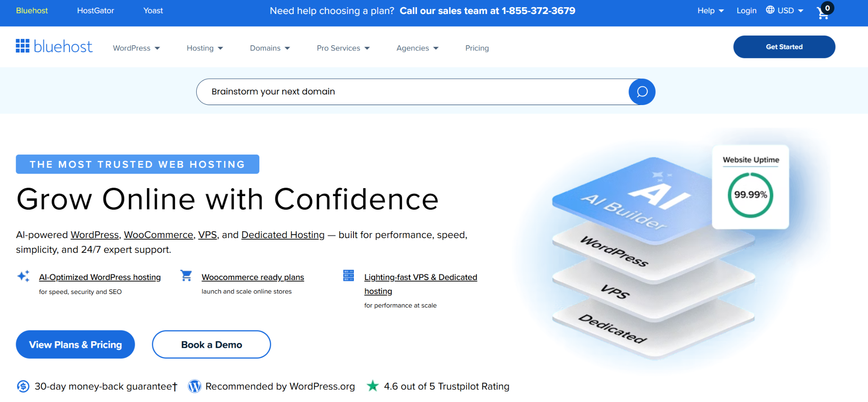Click 'Website Uptime' card title
Image resolution: width=868 pixels, height=402 pixels.
click(751, 160)
